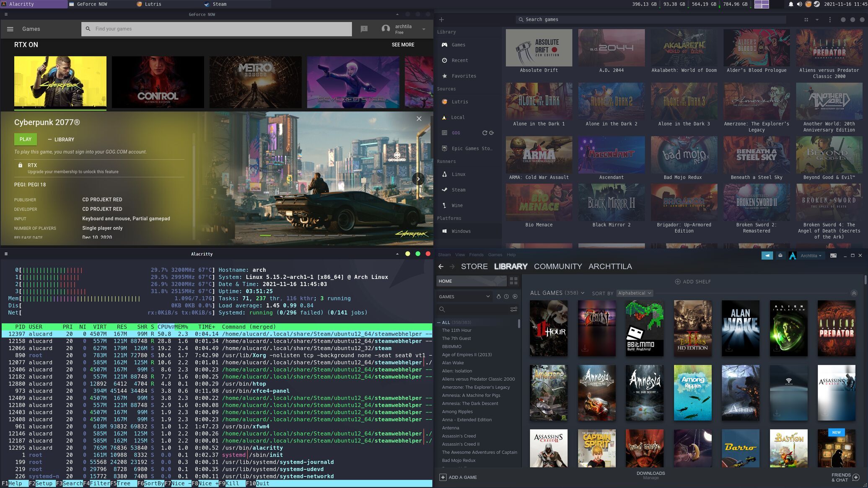
Task: Select the Lutris source in the sidebar
Action: pos(468,102)
